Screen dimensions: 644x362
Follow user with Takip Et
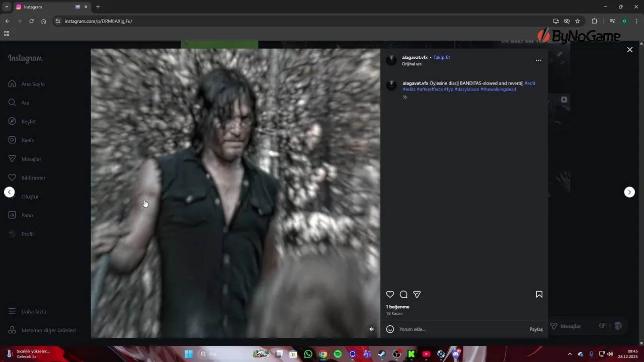442,57
